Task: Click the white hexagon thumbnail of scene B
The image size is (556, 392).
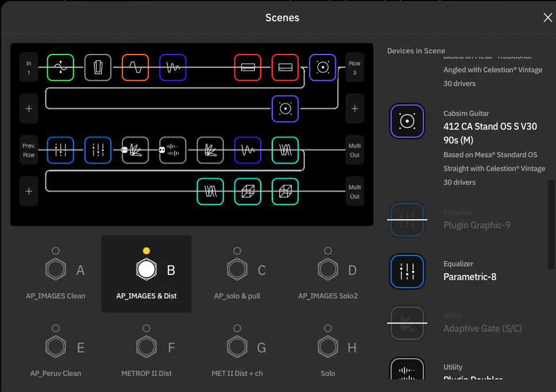Action: click(x=146, y=267)
